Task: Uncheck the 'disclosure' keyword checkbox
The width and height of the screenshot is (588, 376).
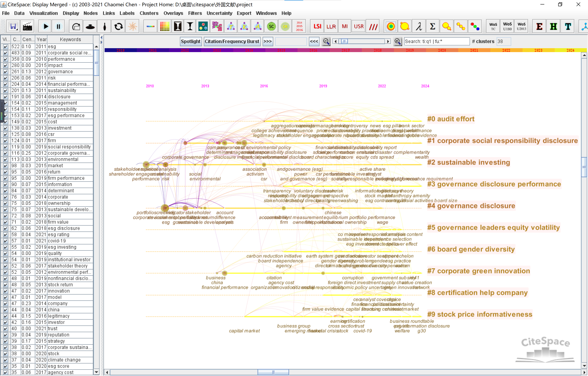Action: (x=5, y=97)
